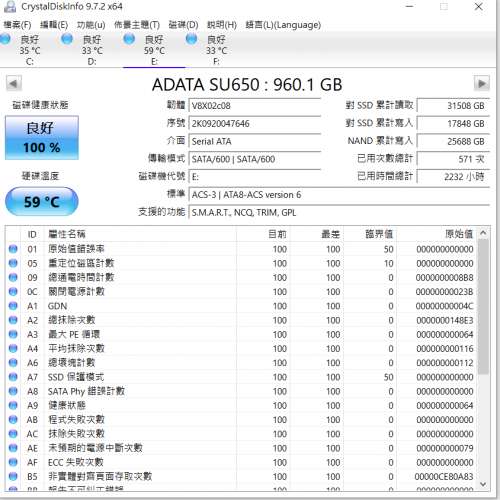
Task: Click status dot for attribute 05
Action: tap(13, 263)
